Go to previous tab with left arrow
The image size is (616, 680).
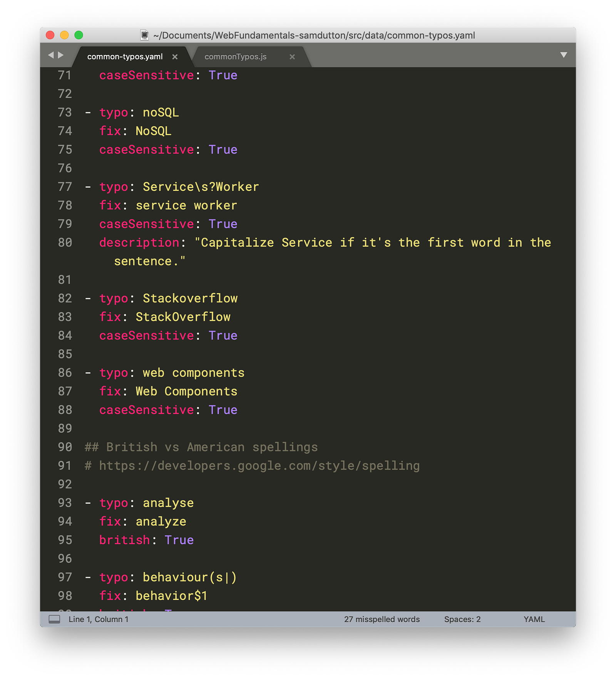click(x=51, y=55)
